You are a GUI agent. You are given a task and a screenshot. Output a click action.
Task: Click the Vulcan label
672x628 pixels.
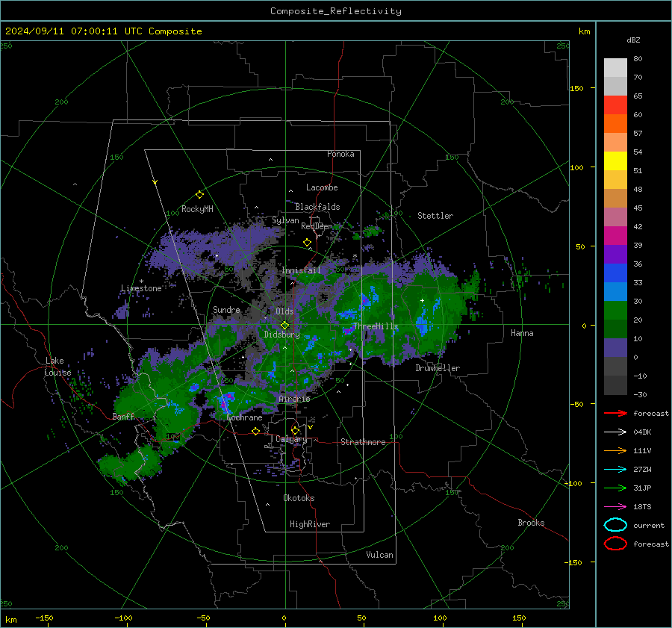[379, 555]
